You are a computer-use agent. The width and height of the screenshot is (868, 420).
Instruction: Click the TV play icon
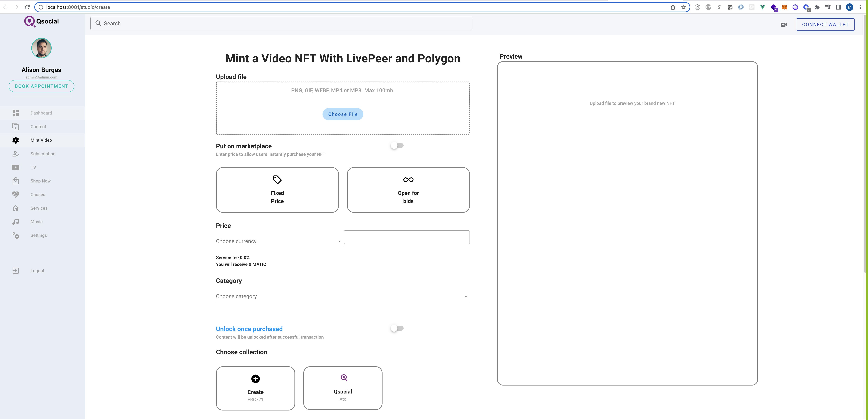pos(15,167)
